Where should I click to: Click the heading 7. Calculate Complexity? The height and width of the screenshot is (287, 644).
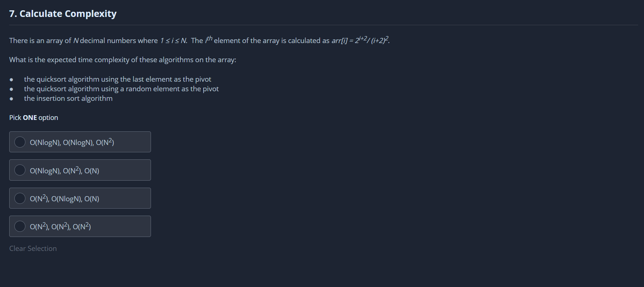pyautogui.click(x=63, y=14)
